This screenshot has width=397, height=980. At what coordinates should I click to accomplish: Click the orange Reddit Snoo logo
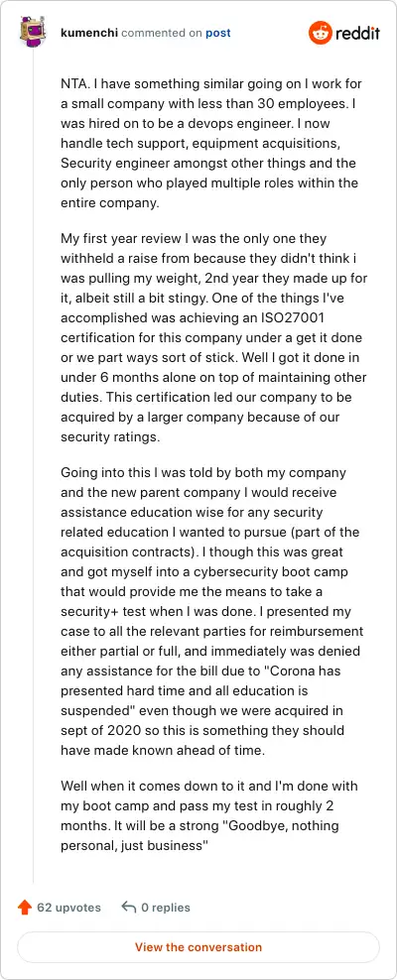pyautogui.click(x=320, y=33)
